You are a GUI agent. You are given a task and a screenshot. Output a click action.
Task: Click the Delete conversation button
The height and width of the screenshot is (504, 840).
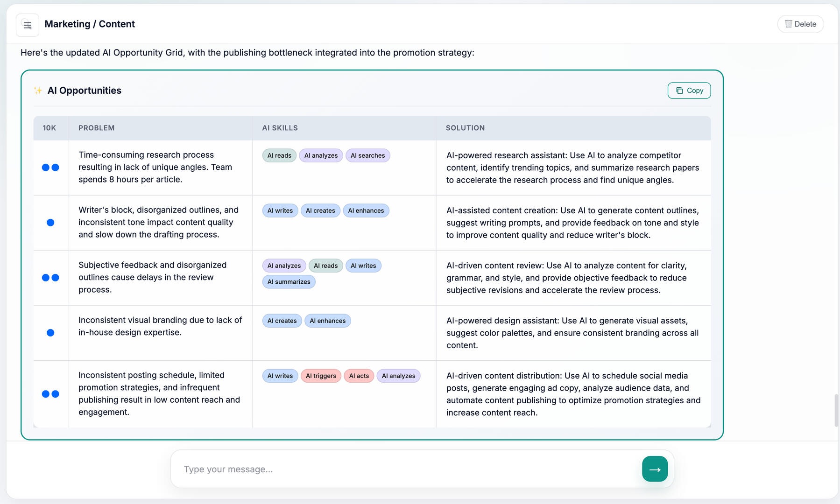(x=800, y=24)
